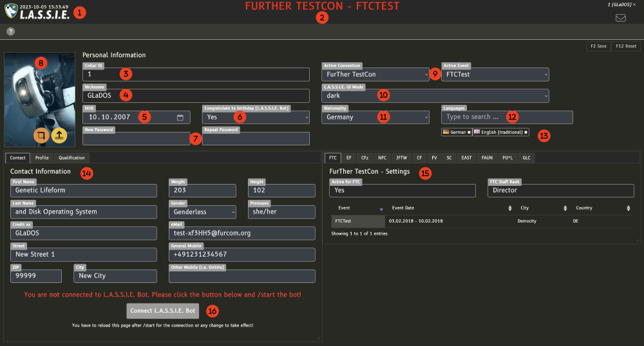
Task: Open the mail envelope icon
Action: click(x=621, y=18)
